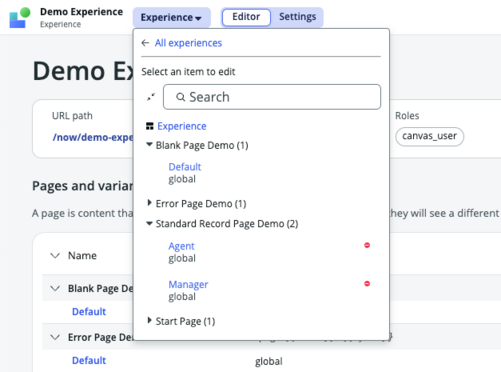The width and height of the screenshot is (501, 372).
Task: Expand the Error Page Demo (1) tree node
Action: 149,203
